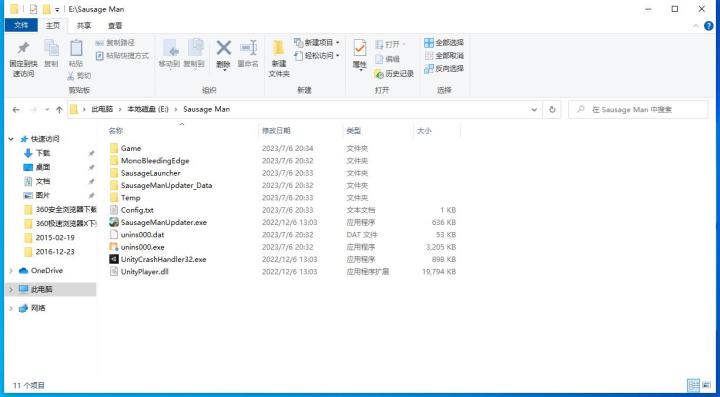This screenshot has height=397, width=720.
Task: Select the SausageLauncher folder
Action: click(x=150, y=173)
